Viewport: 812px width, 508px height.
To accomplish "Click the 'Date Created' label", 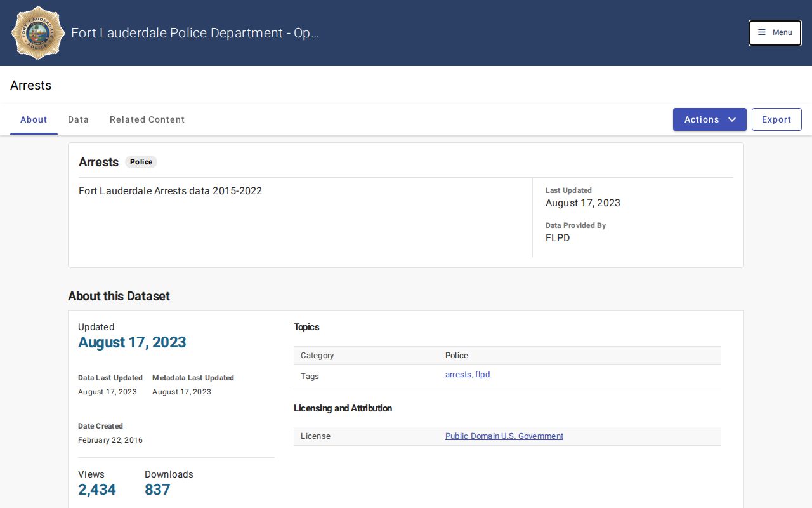I will tap(100, 426).
